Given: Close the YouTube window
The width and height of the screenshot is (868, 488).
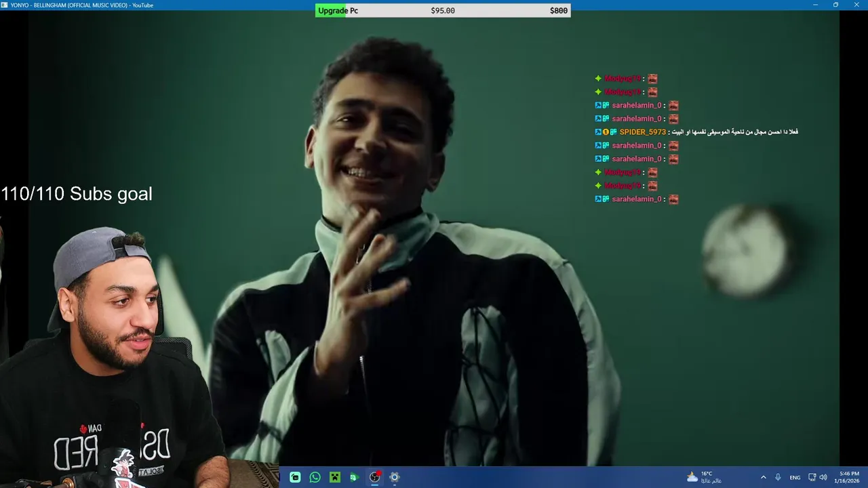Looking at the screenshot, I should point(856,5).
